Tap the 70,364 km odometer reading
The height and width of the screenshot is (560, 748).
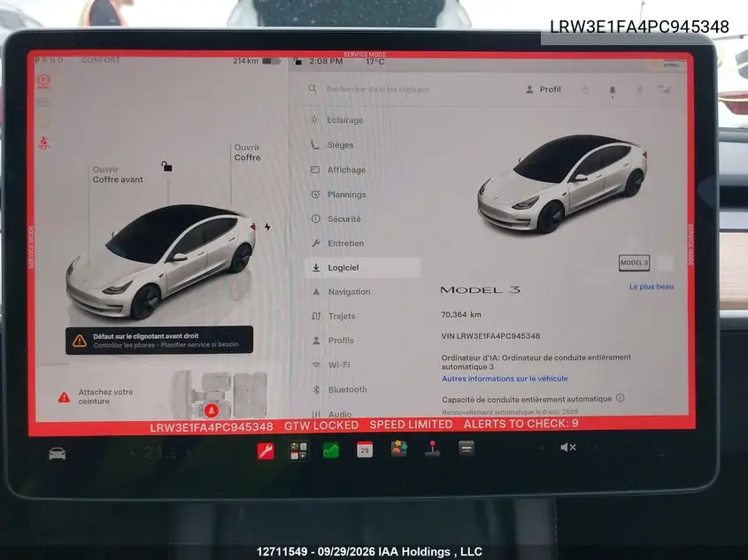pyautogui.click(x=461, y=315)
